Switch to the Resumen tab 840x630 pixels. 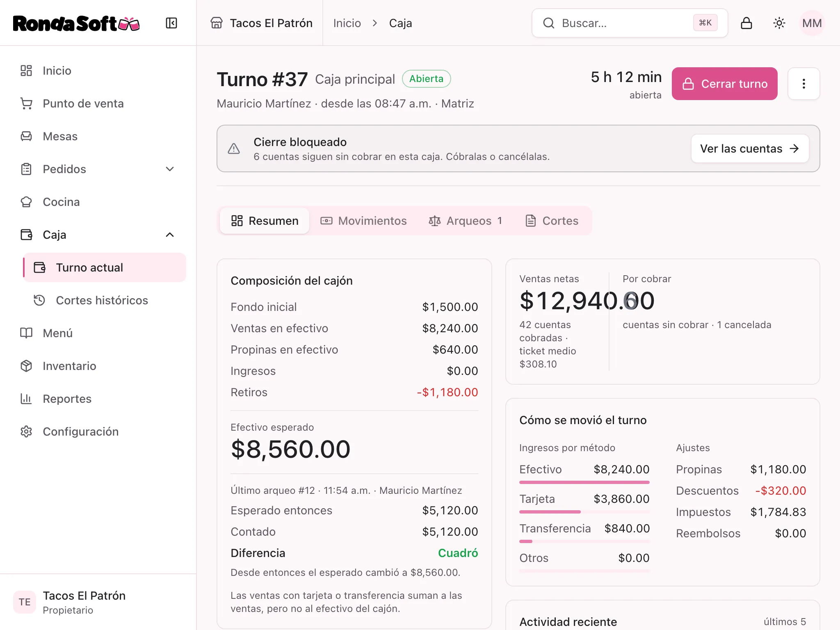click(x=265, y=221)
